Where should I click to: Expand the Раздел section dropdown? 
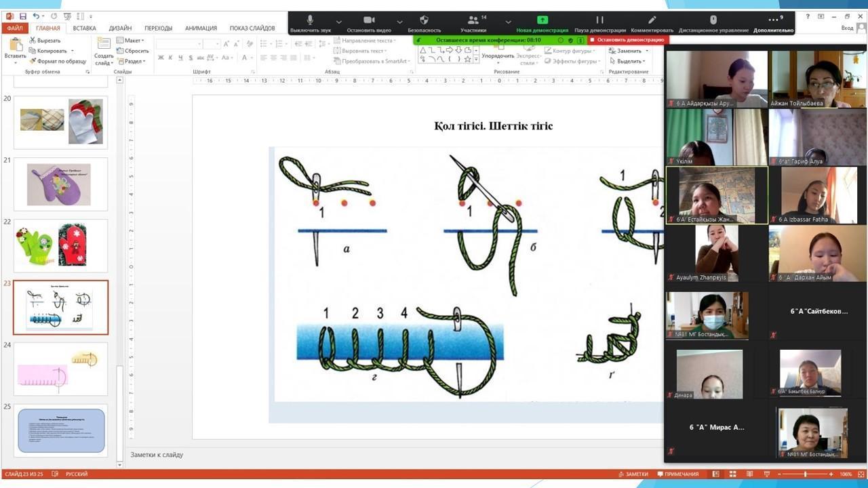click(x=132, y=61)
